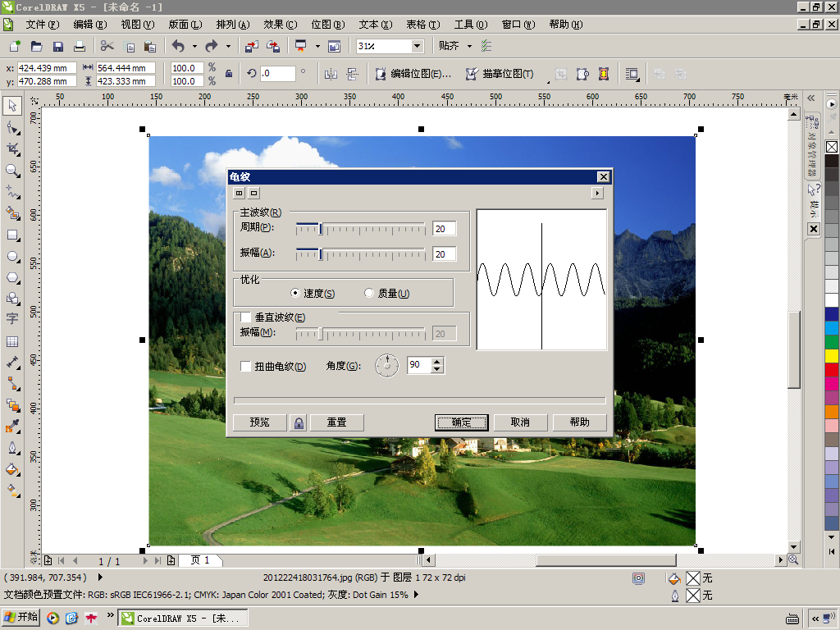Screen dimensions: 840x630
Task: Click the Help button in dialog
Action: (x=580, y=422)
